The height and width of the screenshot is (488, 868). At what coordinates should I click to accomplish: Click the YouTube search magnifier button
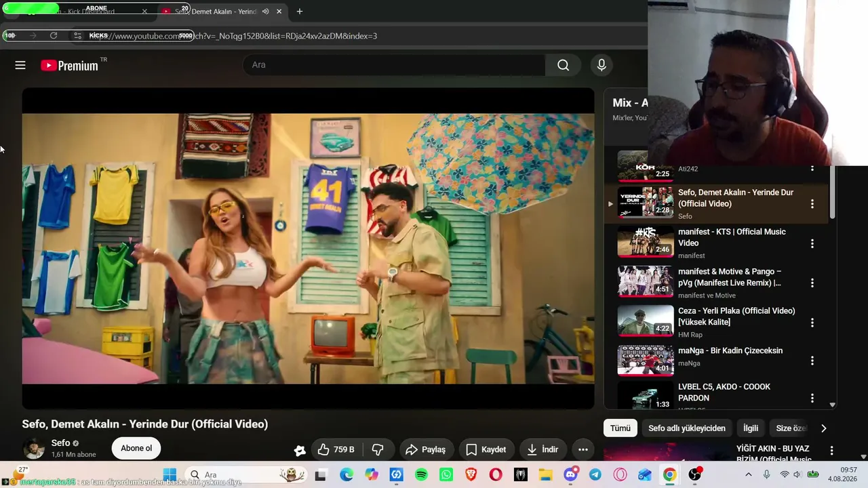[563, 65]
